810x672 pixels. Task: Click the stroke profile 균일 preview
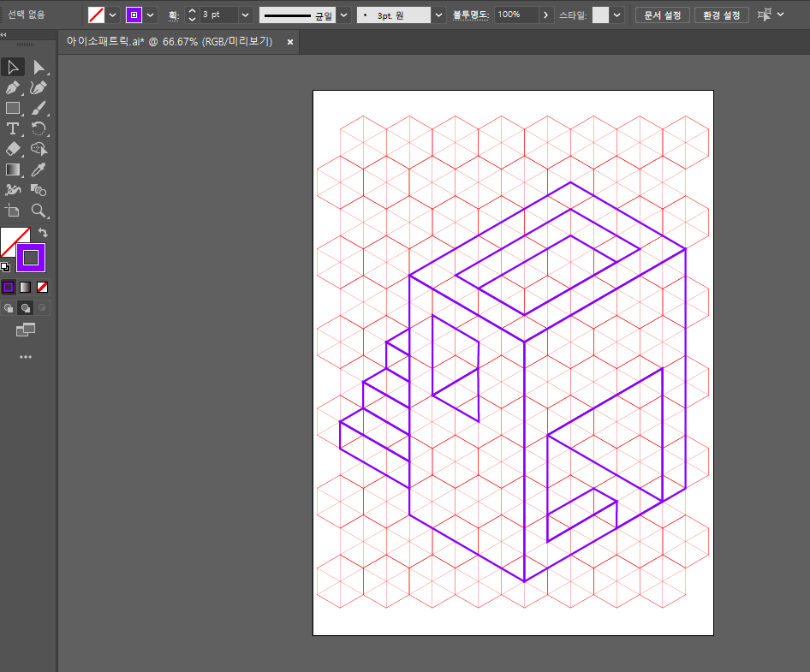pos(298,15)
